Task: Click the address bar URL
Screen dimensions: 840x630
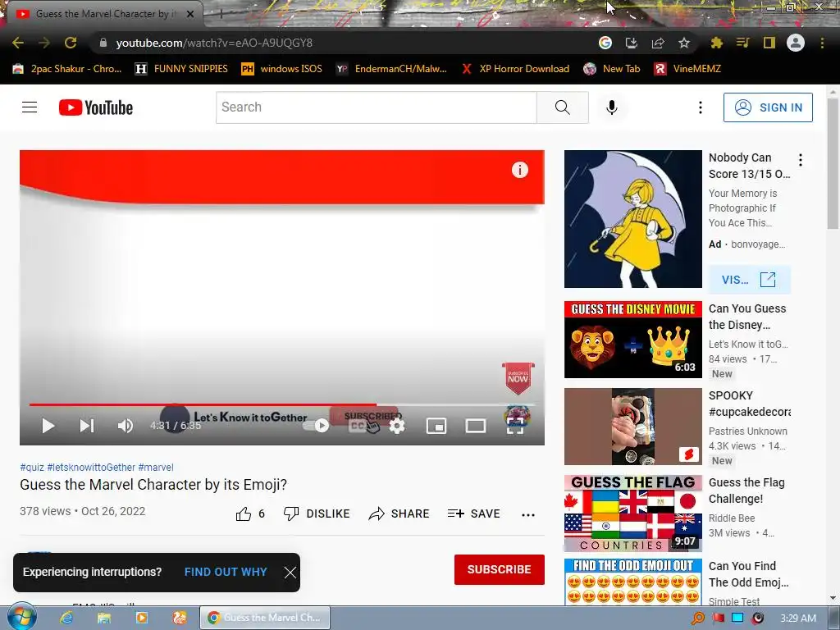Action: tap(214, 43)
